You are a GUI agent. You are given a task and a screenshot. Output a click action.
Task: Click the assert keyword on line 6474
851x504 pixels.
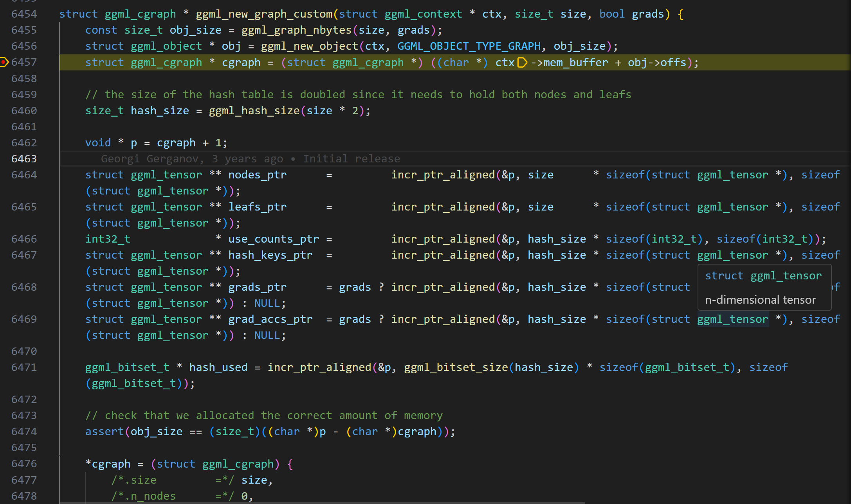pos(104,432)
